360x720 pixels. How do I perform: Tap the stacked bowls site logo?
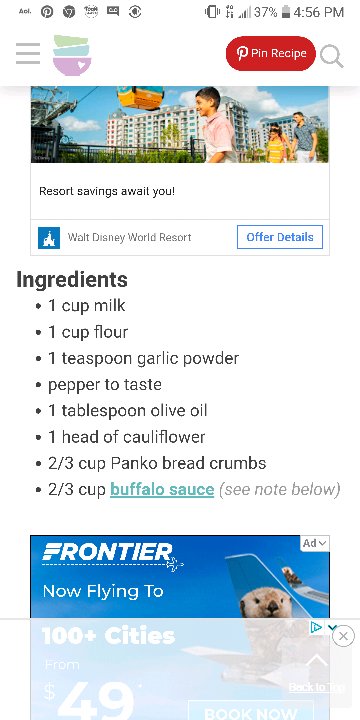click(x=72, y=55)
